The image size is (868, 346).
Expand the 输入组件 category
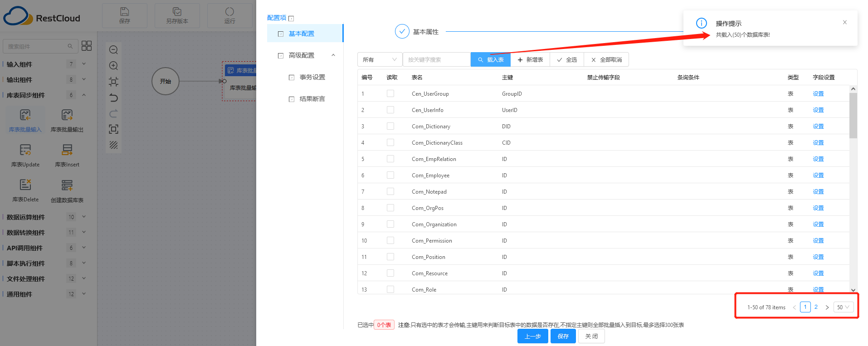(x=84, y=64)
